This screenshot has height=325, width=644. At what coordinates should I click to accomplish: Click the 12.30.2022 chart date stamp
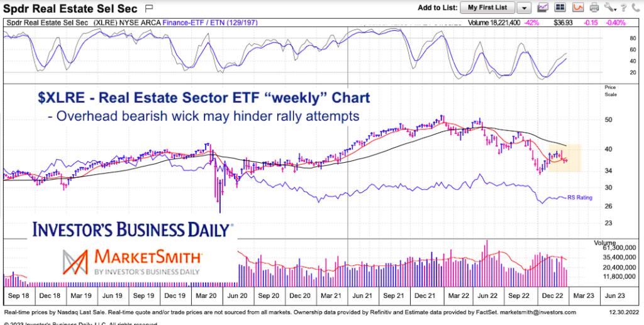(x=625, y=312)
